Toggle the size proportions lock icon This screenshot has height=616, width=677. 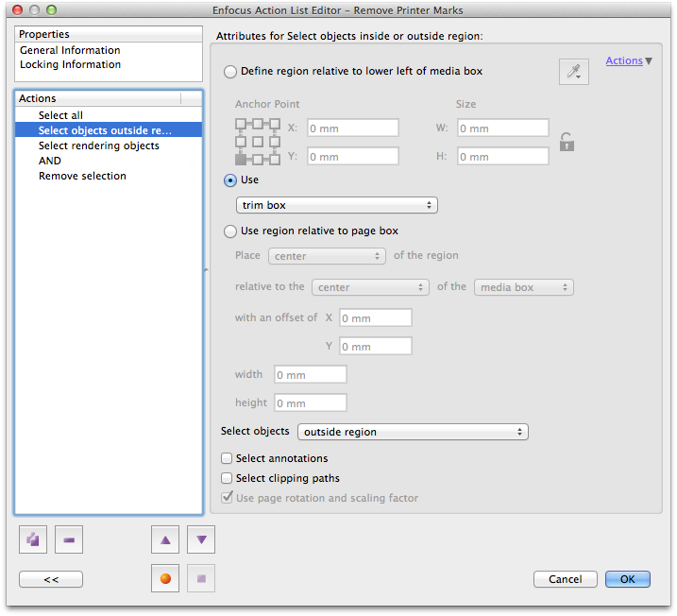pyautogui.click(x=567, y=142)
